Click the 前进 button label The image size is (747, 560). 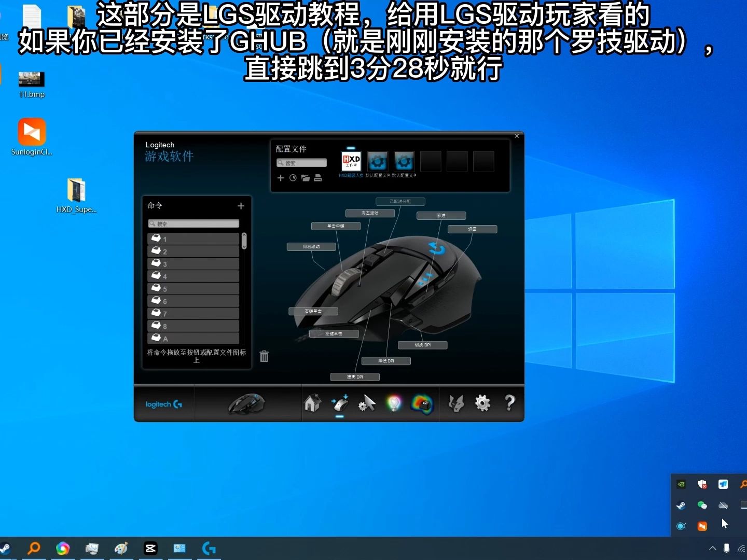pos(441,215)
